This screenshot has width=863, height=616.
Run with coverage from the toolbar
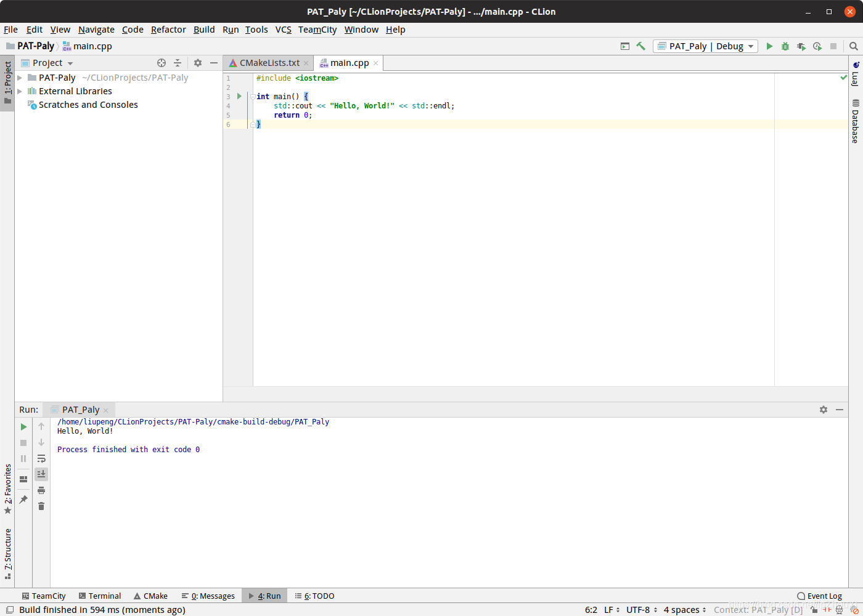click(801, 46)
